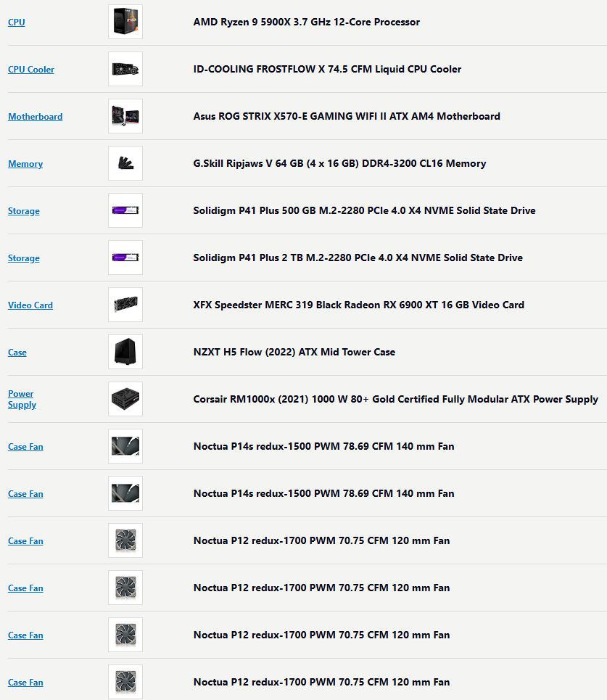Click the ID-COOLING FROSTFLOW X cooler thumbnail
Screen dimensions: 607x700
pos(125,69)
